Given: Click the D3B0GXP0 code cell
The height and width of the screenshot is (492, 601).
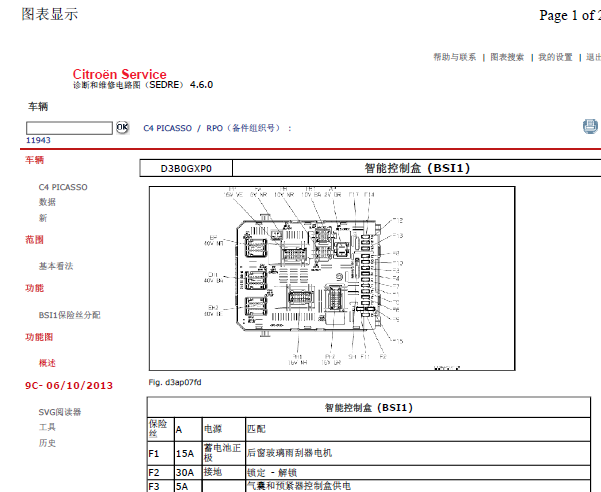Looking at the screenshot, I should (x=186, y=168).
